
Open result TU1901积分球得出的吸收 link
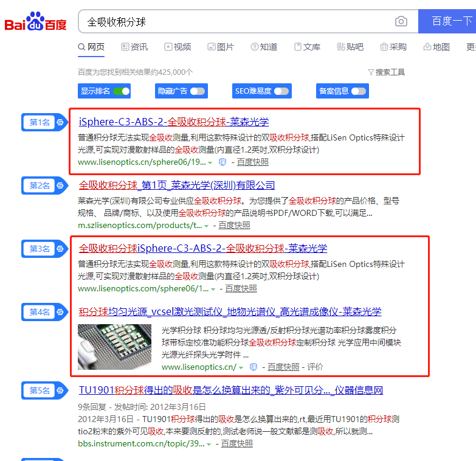[231, 390]
